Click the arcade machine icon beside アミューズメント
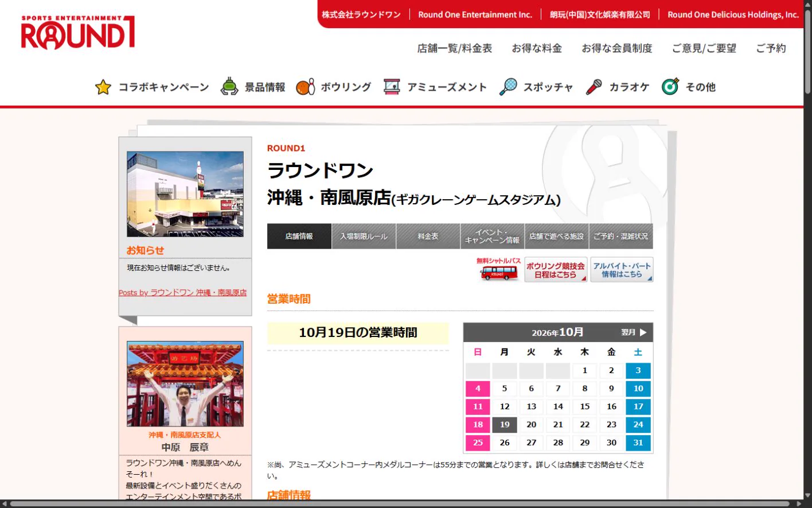This screenshot has height=508, width=812. (392, 87)
